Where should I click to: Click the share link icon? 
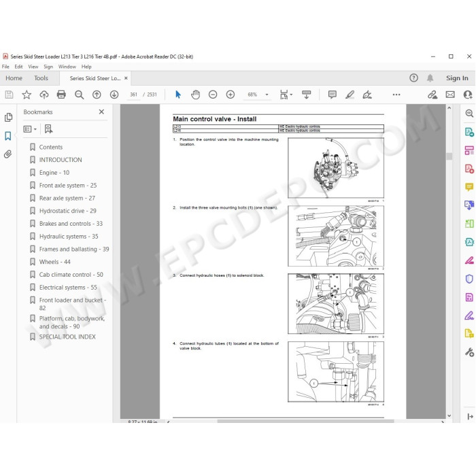click(x=432, y=95)
